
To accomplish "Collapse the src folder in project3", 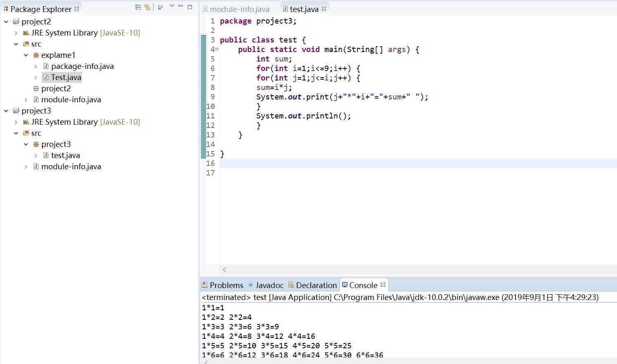I will [x=16, y=133].
